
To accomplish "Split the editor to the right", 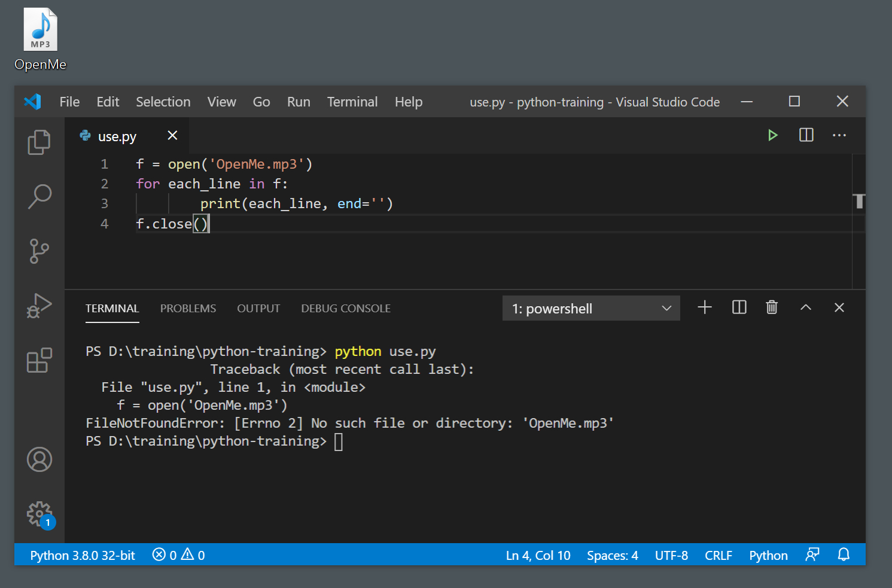I will 806,135.
